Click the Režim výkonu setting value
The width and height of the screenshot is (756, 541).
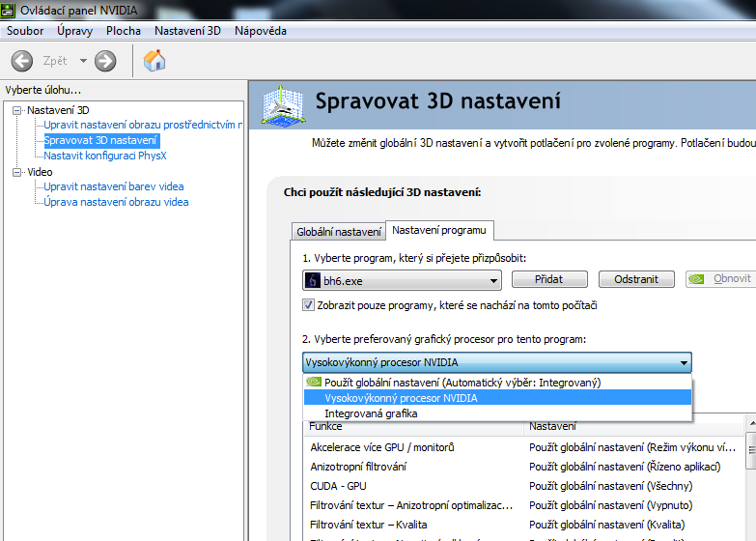click(632, 447)
